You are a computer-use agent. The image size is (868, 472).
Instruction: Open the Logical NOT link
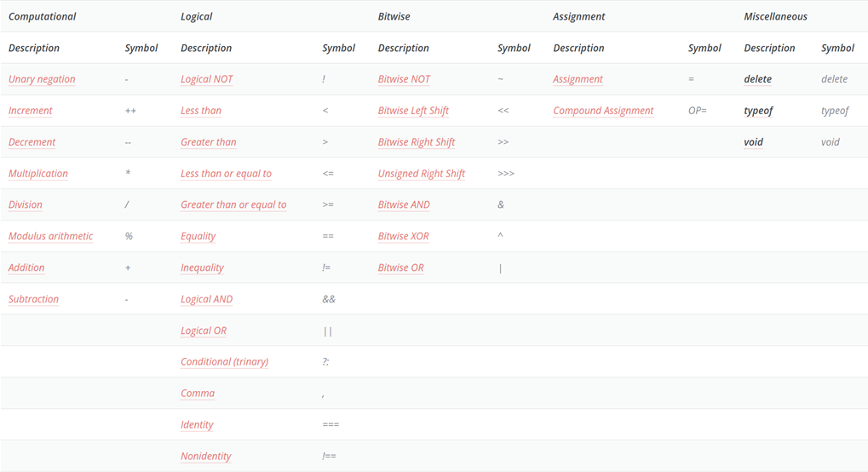click(206, 79)
